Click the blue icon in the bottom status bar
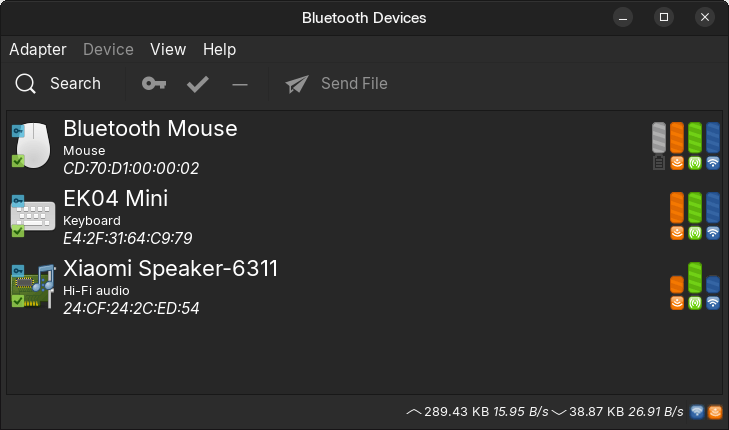Image resolution: width=729 pixels, height=430 pixels. click(697, 411)
